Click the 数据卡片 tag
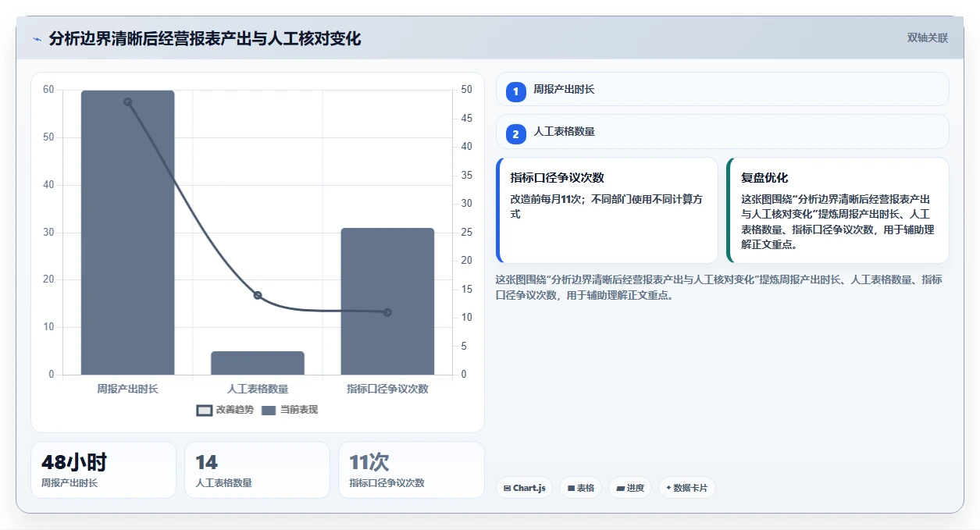This screenshot has width=980, height=530. click(686, 488)
